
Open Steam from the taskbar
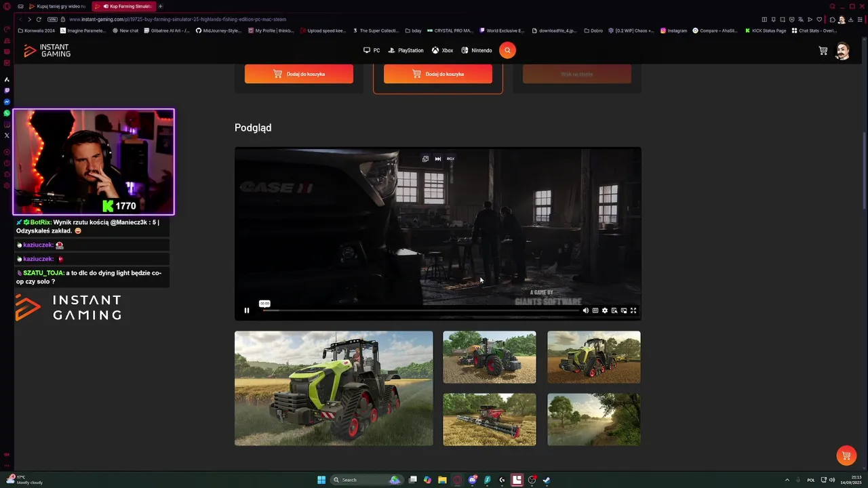pos(547,480)
